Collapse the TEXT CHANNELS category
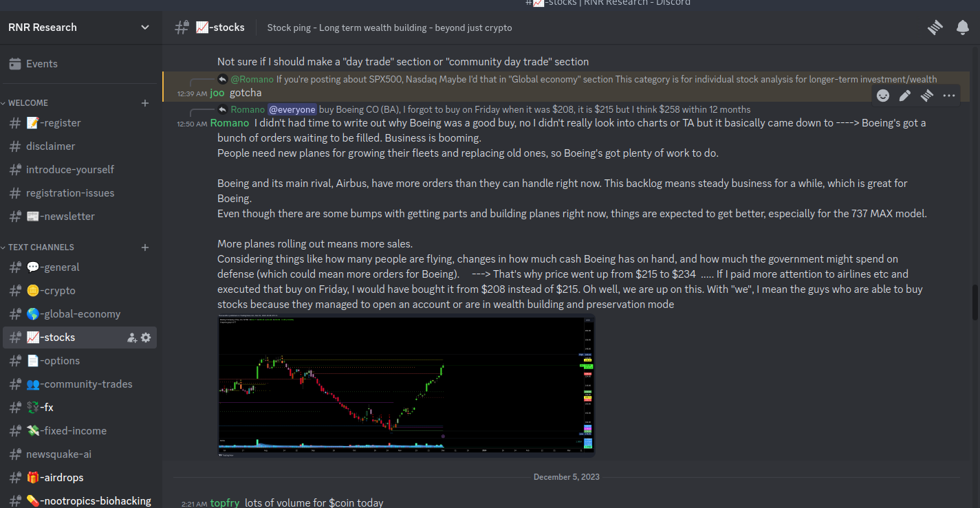 point(38,247)
